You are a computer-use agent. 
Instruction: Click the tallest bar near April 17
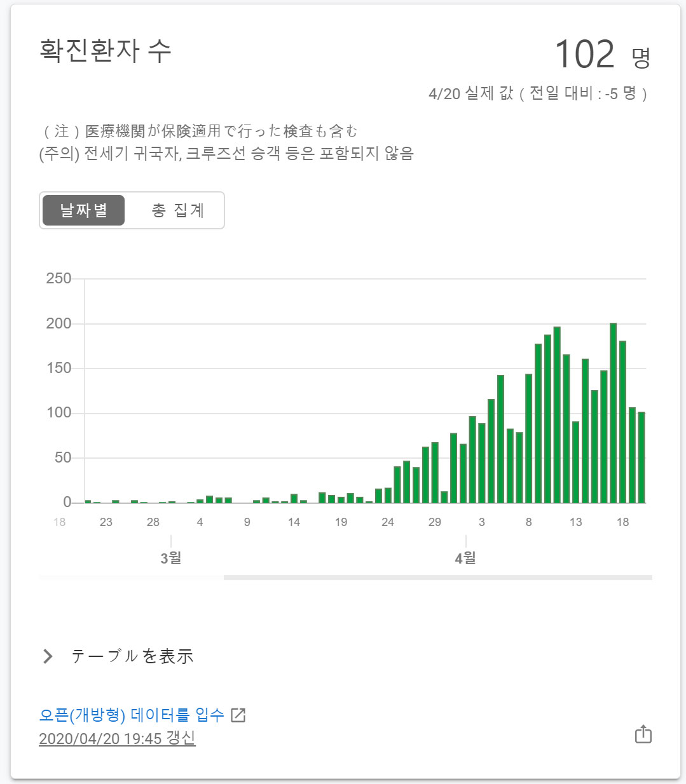[614, 413]
